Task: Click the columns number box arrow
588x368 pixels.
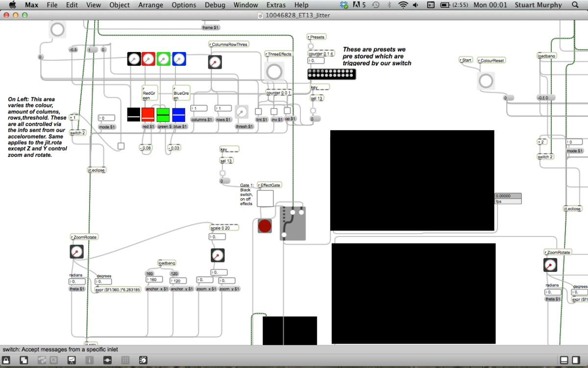Action: (x=193, y=108)
